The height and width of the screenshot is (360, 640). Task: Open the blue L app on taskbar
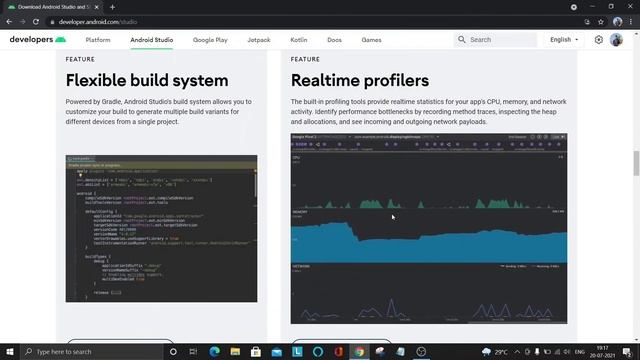(x=297, y=351)
